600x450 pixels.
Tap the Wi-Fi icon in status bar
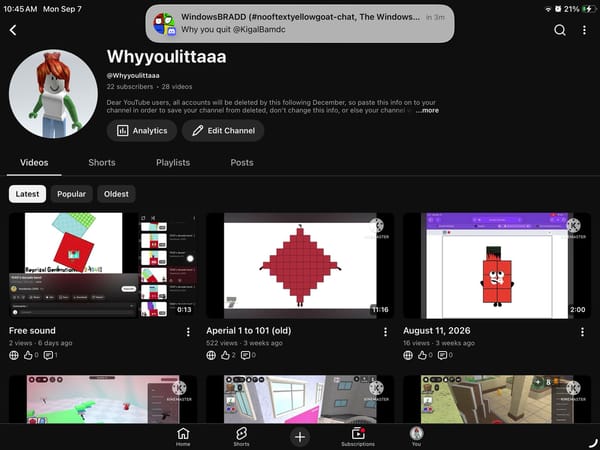click(548, 9)
